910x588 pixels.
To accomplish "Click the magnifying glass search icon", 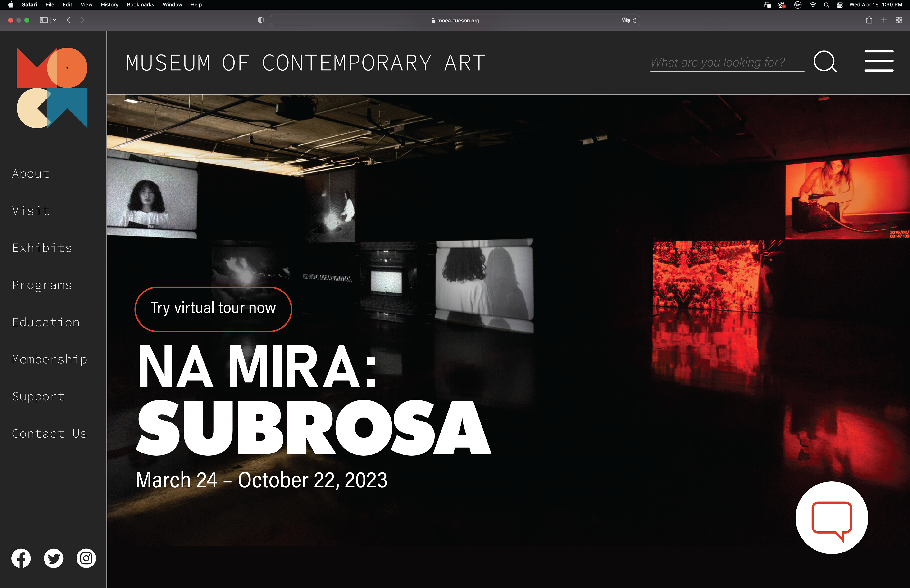I will coord(825,62).
